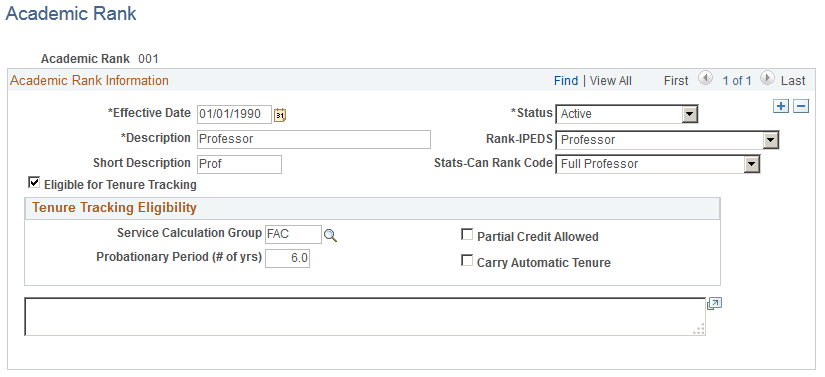
Task: Click into the Description text field
Action: (x=314, y=139)
